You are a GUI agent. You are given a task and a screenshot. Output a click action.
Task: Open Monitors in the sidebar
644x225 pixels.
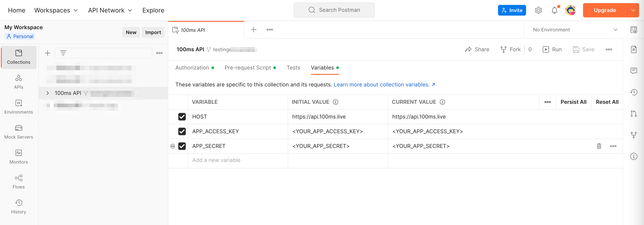pos(18,157)
